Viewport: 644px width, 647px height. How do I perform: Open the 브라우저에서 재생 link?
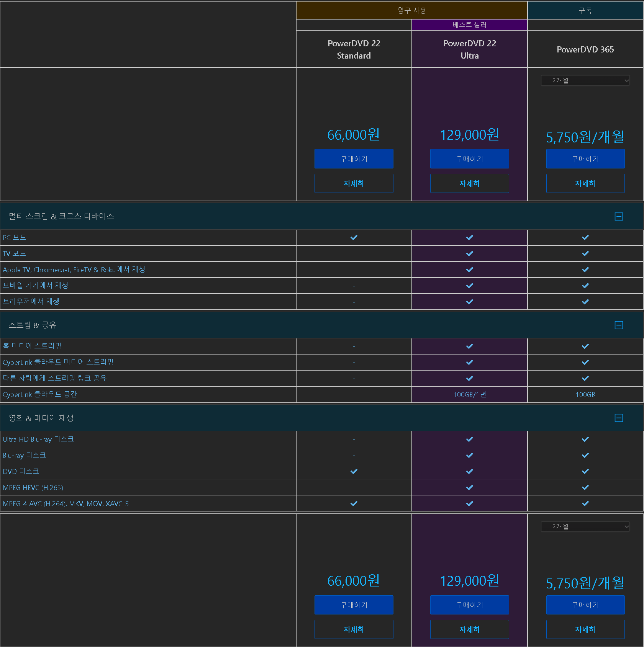[31, 301]
